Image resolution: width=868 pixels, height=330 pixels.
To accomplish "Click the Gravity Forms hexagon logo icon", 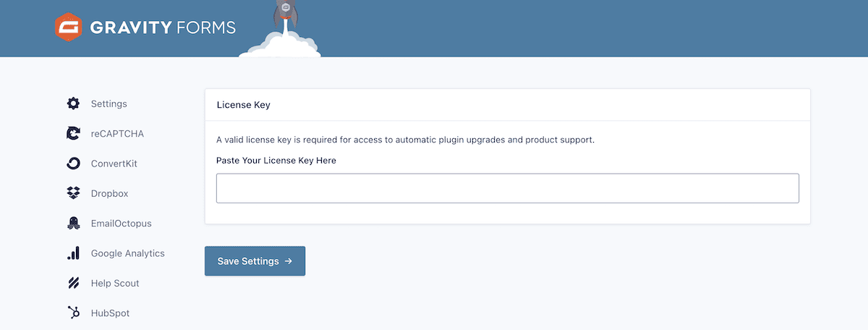I will pyautogui.click(x=67, y=28).
